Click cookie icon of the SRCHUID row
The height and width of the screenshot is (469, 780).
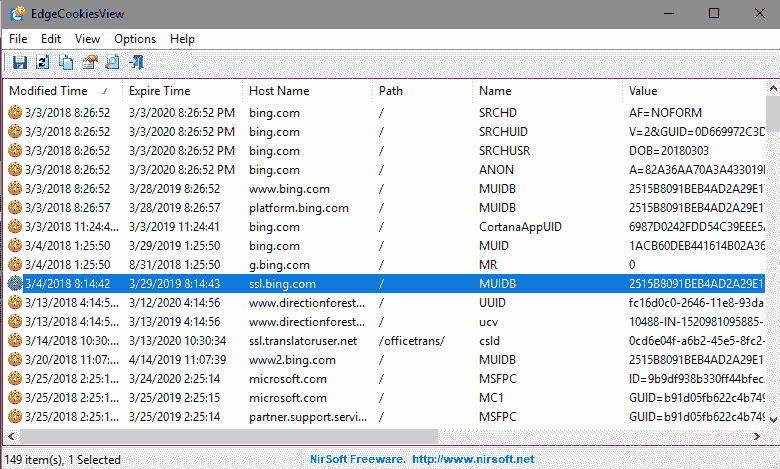click(x=15, y=131)
